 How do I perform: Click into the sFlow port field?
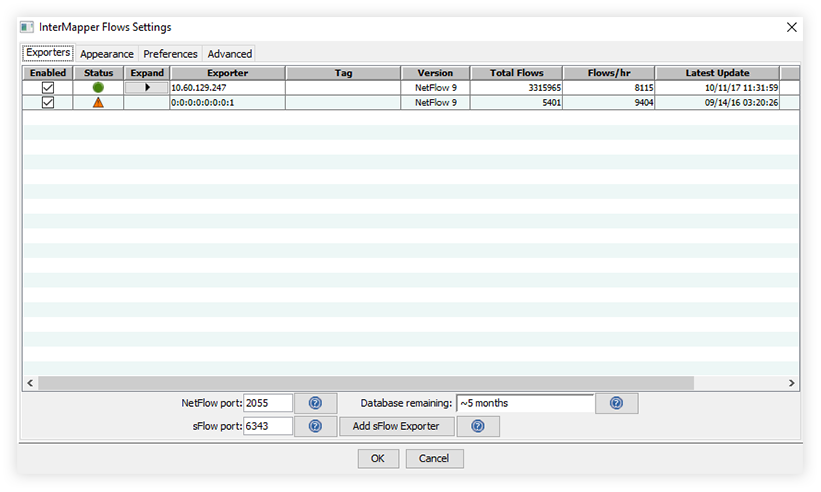268,426
